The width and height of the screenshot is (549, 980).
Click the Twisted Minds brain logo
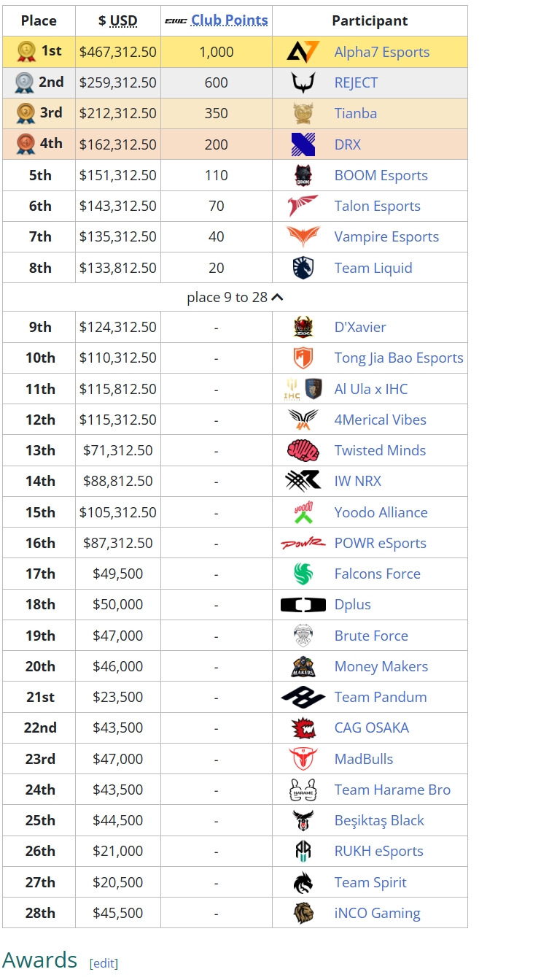point(303,450)
